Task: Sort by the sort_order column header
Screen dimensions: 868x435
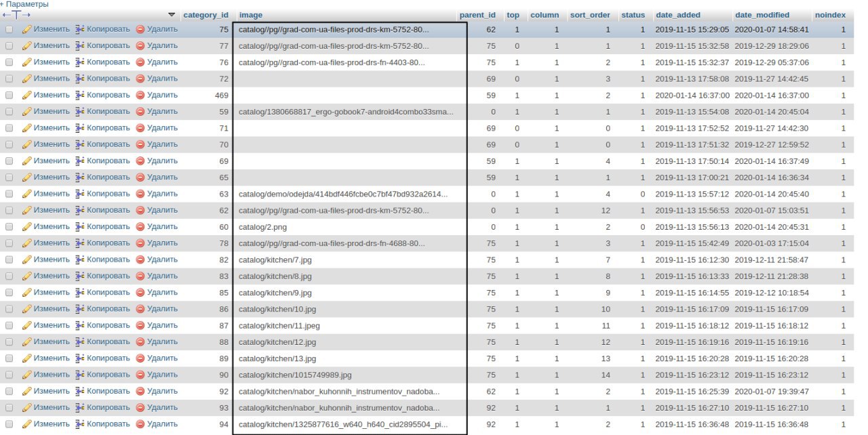Action: (590, 15)
